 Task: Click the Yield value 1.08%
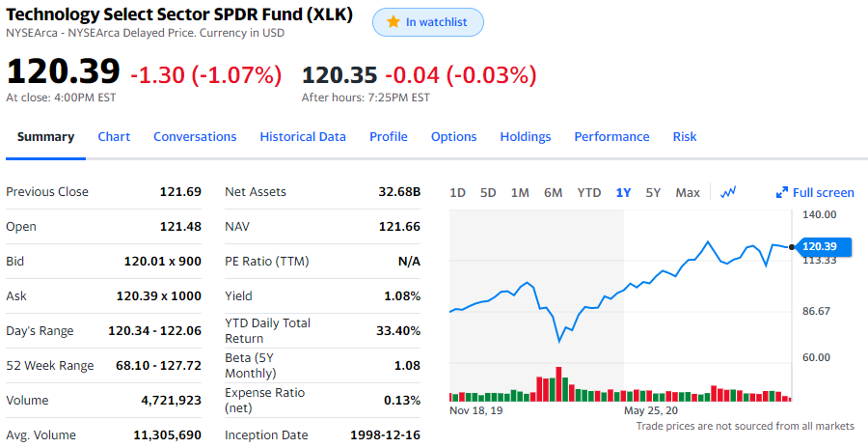[x=402, y=296]
